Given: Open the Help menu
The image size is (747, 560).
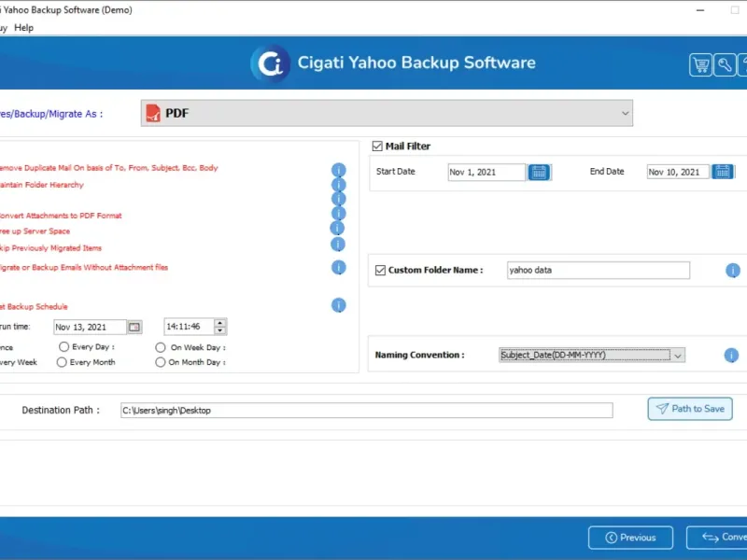Looking at the screenshot, I should pos(24,28).
